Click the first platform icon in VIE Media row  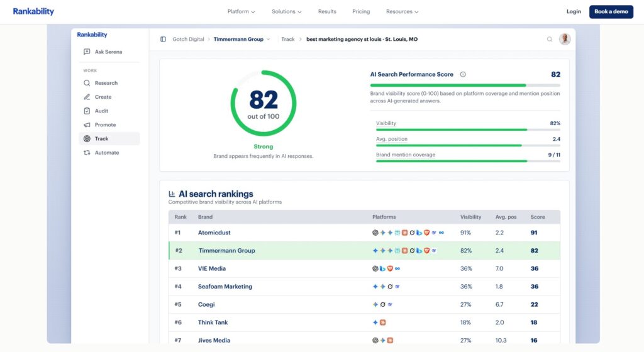coord(375,269)
